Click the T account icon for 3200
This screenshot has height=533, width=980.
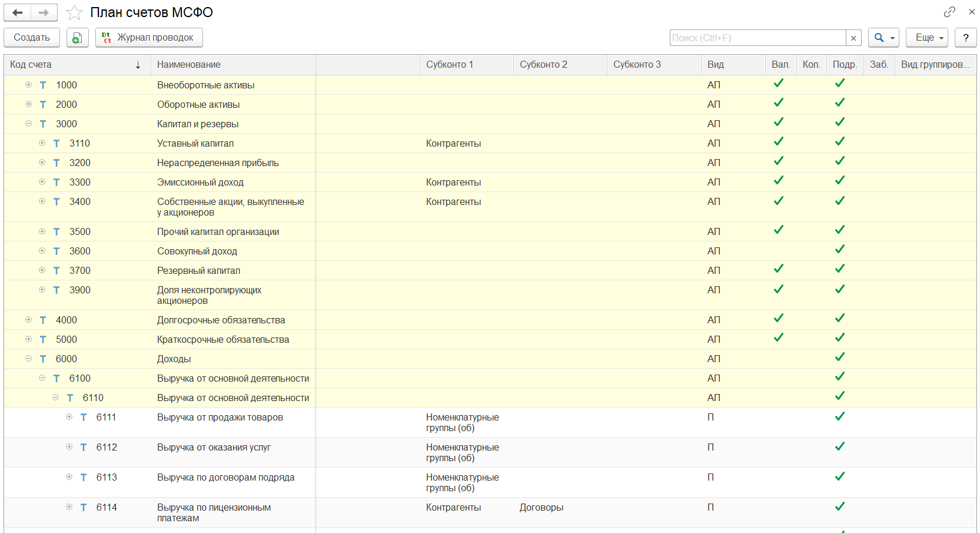click(57, 163)
